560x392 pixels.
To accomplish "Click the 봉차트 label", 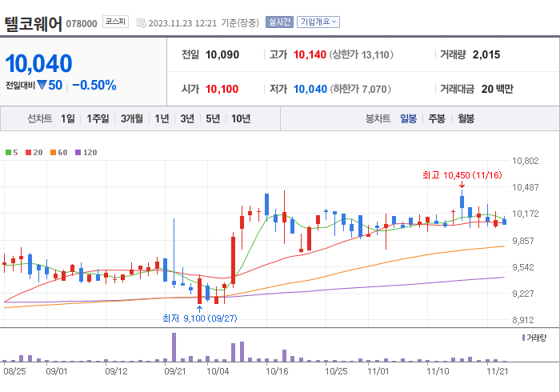I will [378, 118].
